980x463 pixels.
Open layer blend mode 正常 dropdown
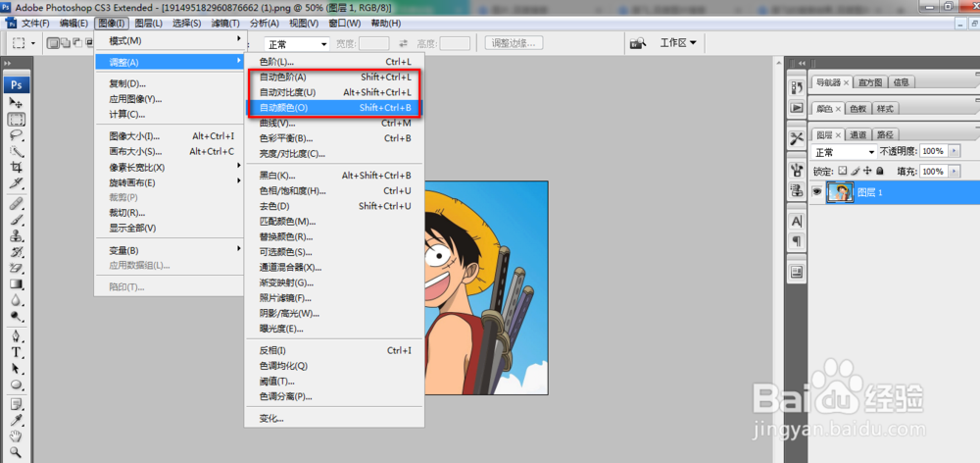click(x=844, y=152)
